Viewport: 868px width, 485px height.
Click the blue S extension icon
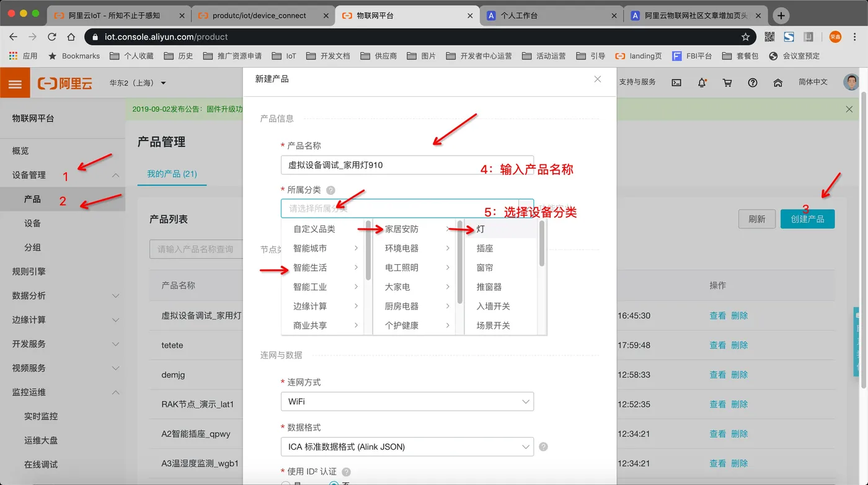click(789, 37)
